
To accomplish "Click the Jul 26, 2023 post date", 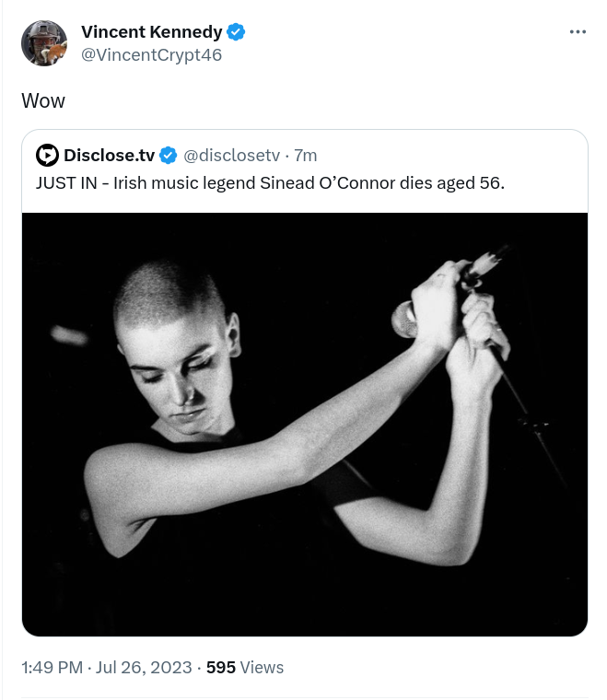I will [144, 668].
